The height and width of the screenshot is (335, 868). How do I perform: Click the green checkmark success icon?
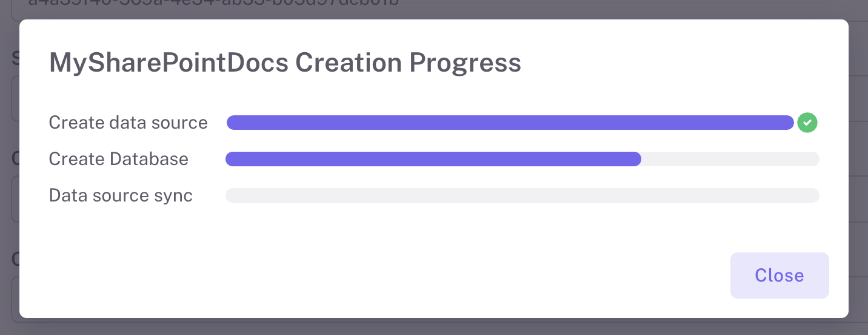pos(807,123)
